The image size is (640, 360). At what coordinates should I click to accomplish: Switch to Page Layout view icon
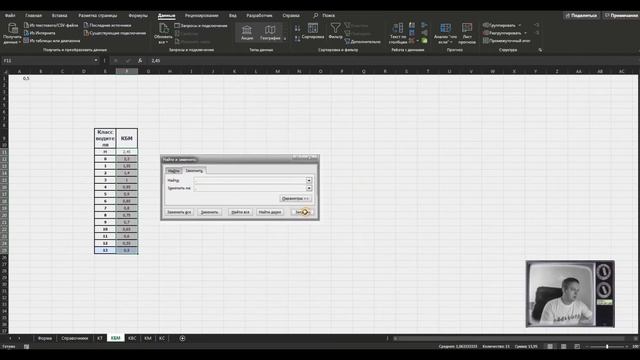point(563,347)
